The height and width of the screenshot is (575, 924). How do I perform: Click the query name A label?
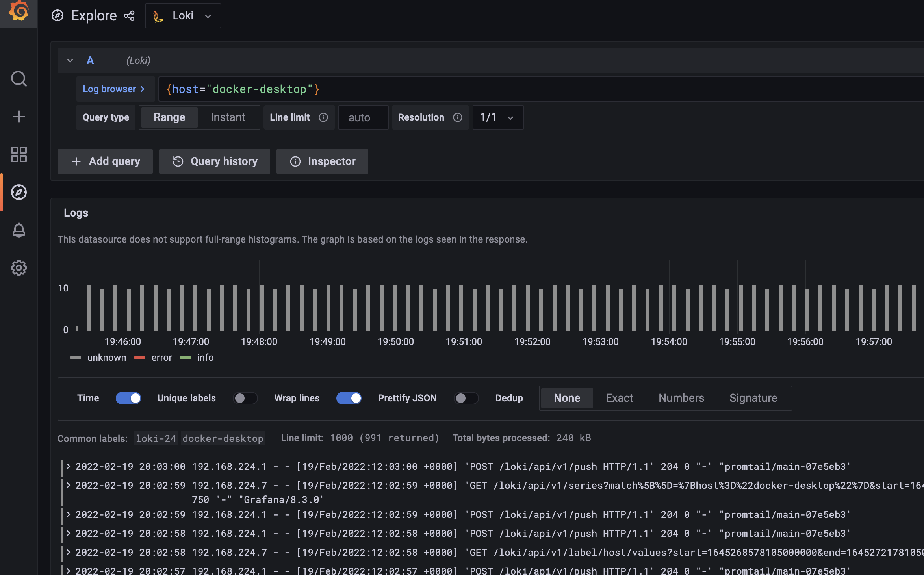[x=90, y=61]
